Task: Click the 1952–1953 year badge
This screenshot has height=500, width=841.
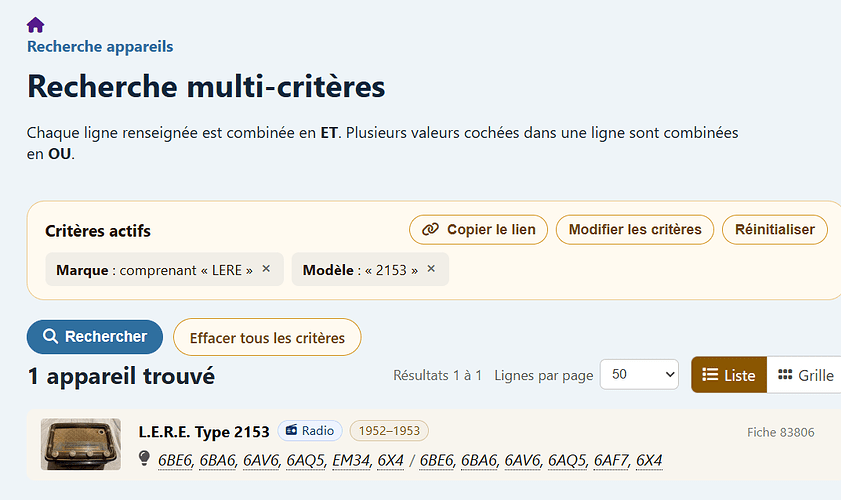Action: point(389,431)
